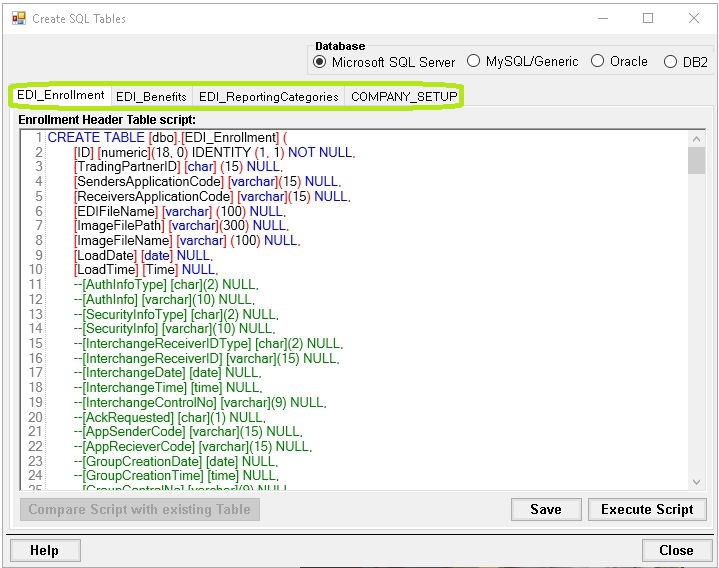
Task: Open Help
Action: click(45, 550)
